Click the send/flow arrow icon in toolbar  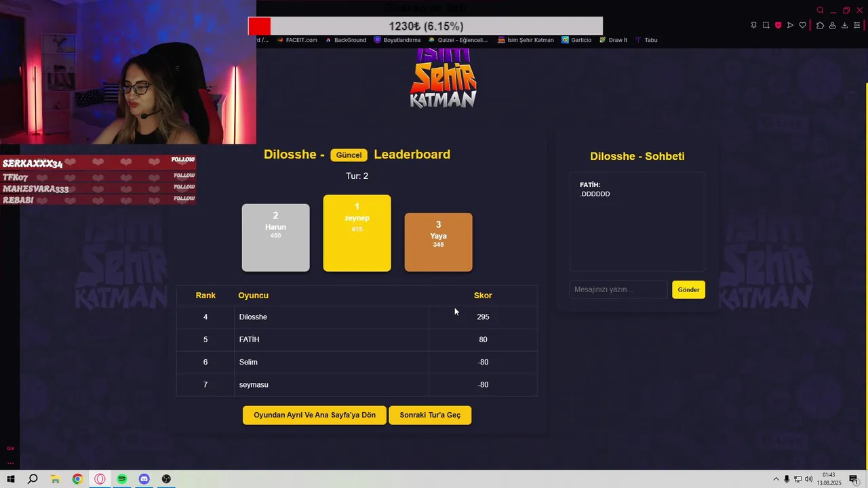pos(790,25)
